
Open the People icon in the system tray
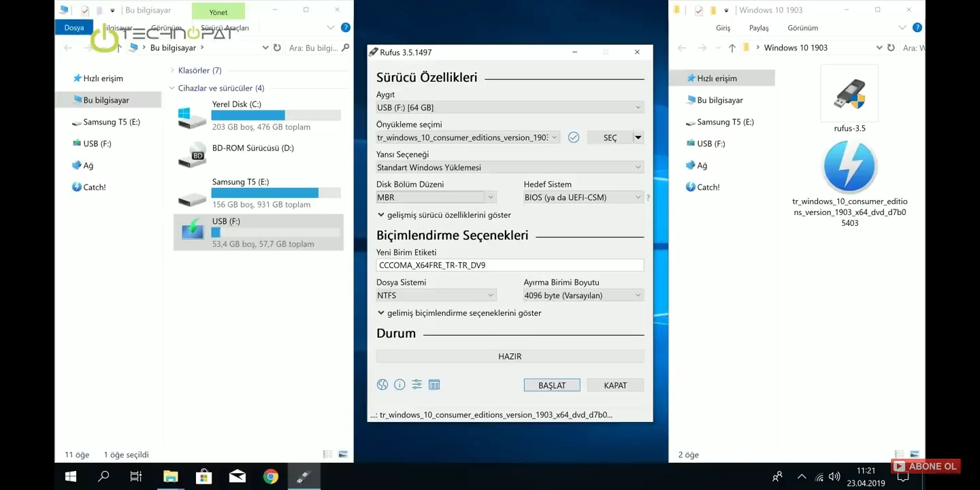(x=777, y=476)
